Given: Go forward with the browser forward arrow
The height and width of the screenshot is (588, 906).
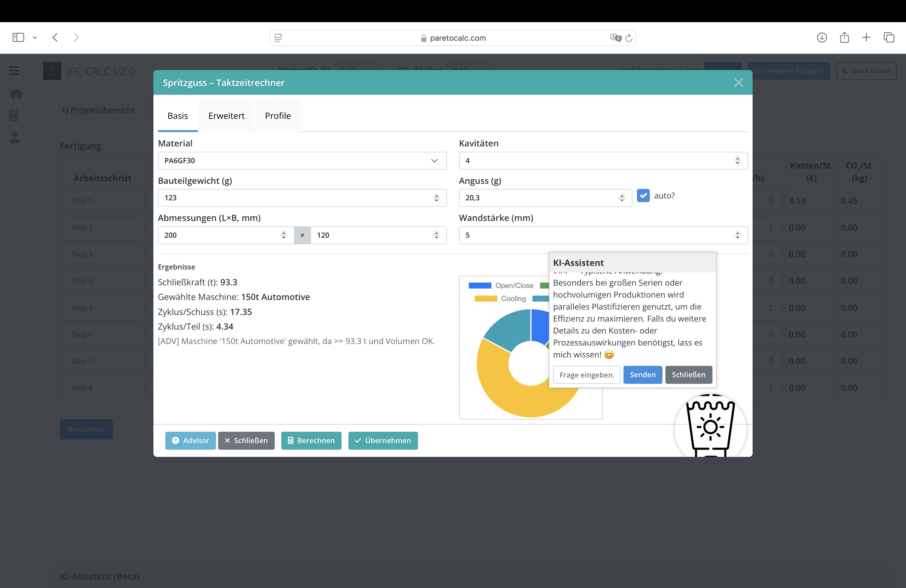Looking at the screenshot, I should coord(76,37).
